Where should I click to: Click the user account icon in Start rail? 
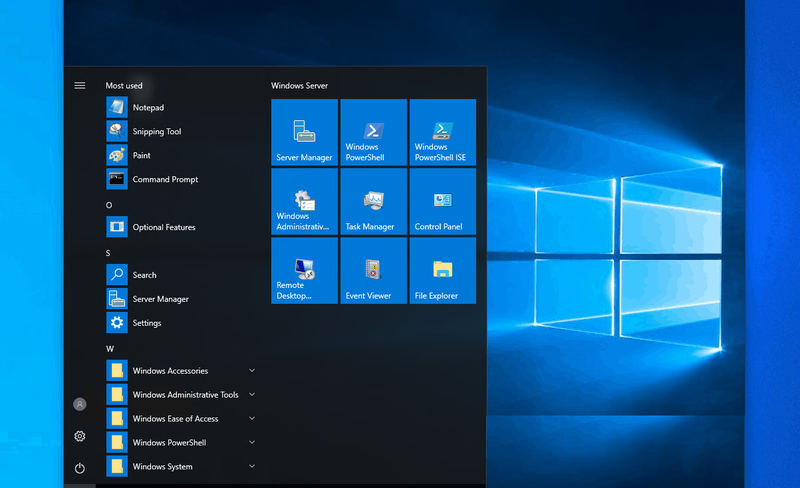(80, 404)
